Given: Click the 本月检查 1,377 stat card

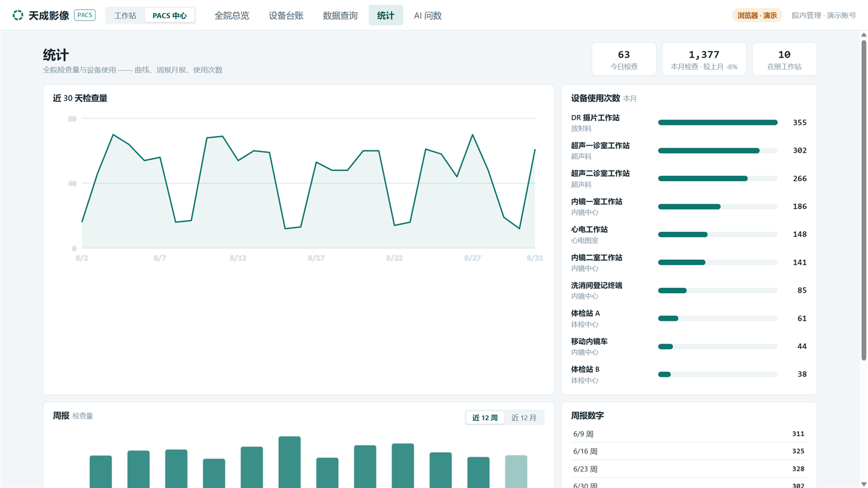Looking at the screenshot, I should (x=704, y=59).
